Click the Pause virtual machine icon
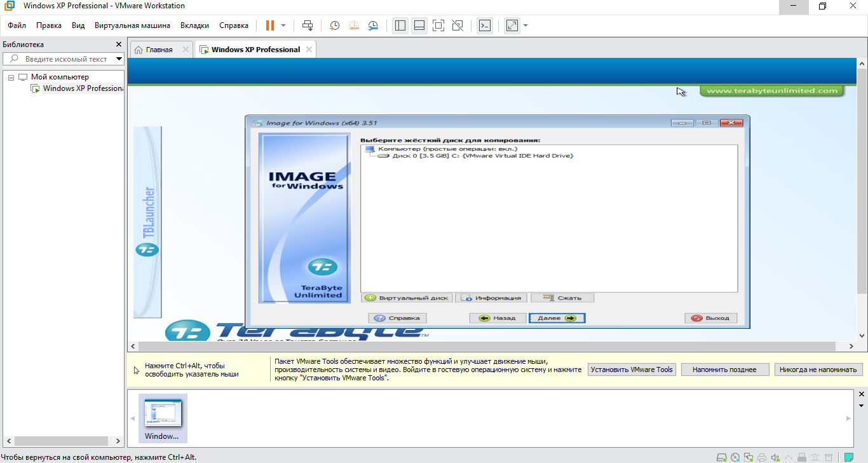Image resolution: width=868 pixels, height=463 pixels. click(x=270, y=25)
